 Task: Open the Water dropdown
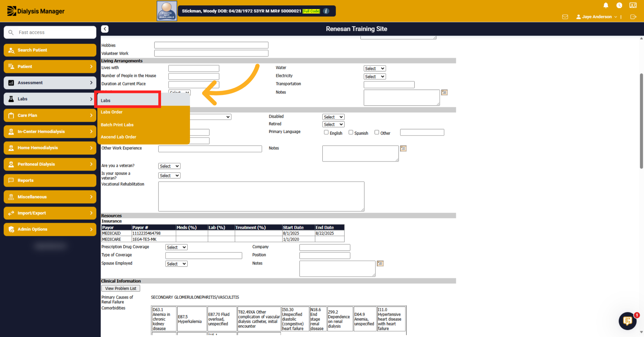[x=375, y=69]
